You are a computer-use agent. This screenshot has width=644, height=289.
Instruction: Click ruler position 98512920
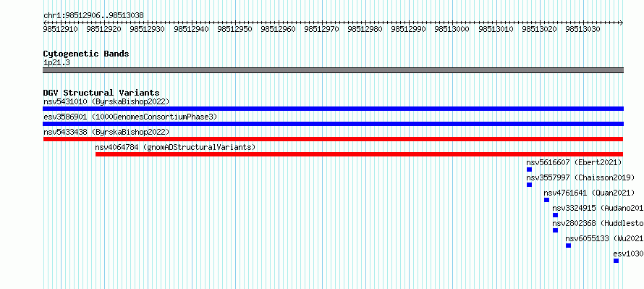tap(104, 30)
